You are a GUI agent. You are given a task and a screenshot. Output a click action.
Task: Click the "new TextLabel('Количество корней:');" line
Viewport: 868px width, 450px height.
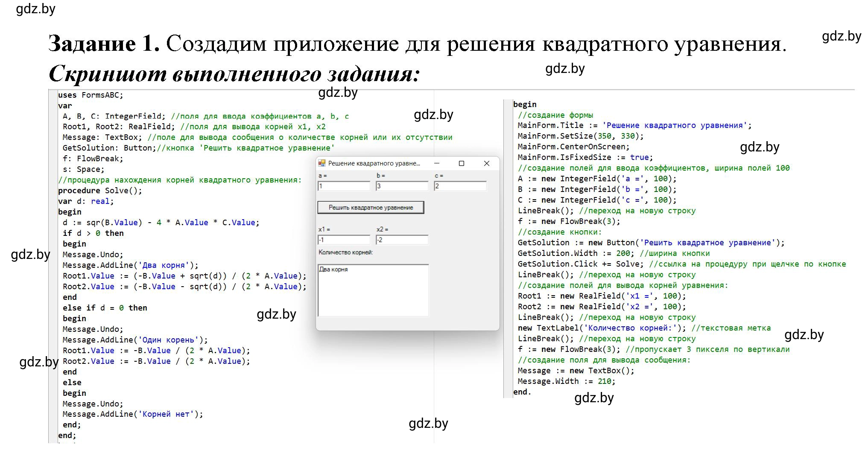[x=602, y=328]
